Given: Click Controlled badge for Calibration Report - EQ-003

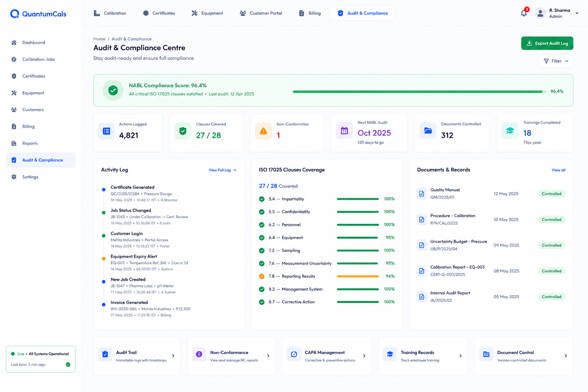Looking at the screenshot, I should coord(551,271).
